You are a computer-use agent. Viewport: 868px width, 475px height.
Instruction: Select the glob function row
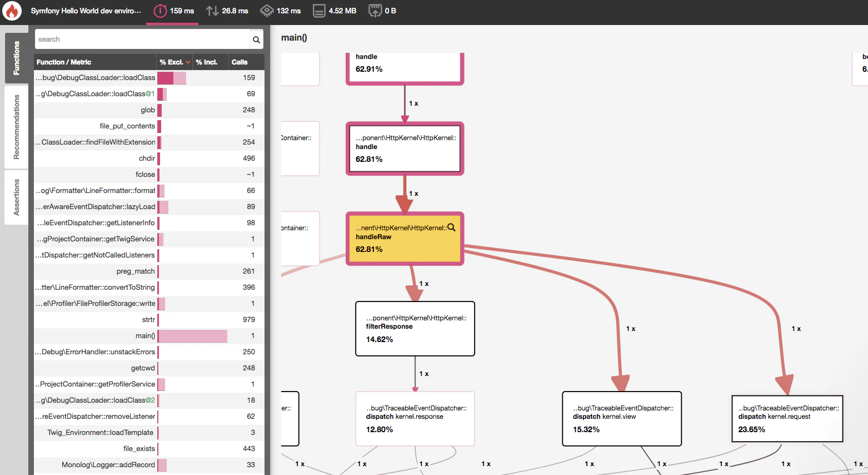coord(149,110)
